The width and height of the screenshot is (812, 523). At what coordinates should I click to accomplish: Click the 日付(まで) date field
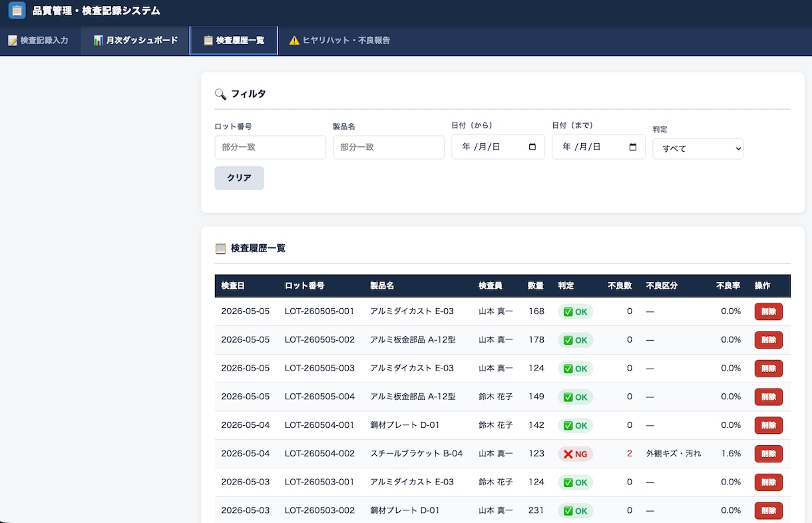tap(598, 147)
